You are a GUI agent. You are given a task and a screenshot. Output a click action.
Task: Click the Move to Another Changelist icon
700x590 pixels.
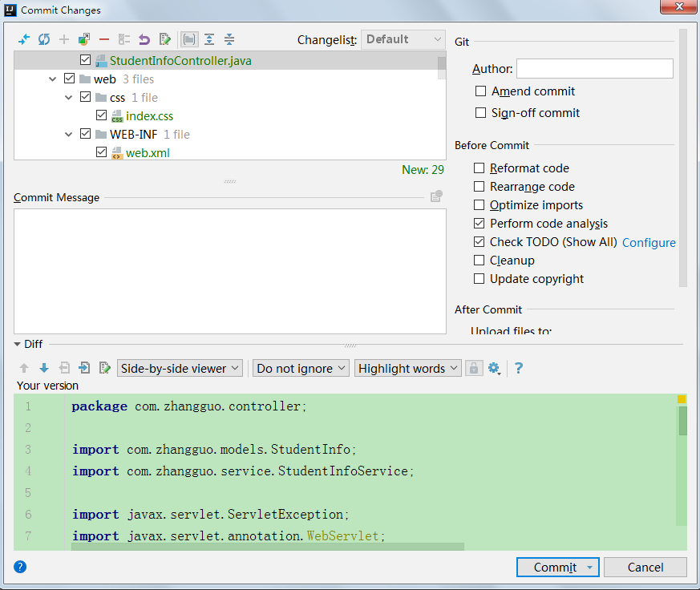[84, 39]
